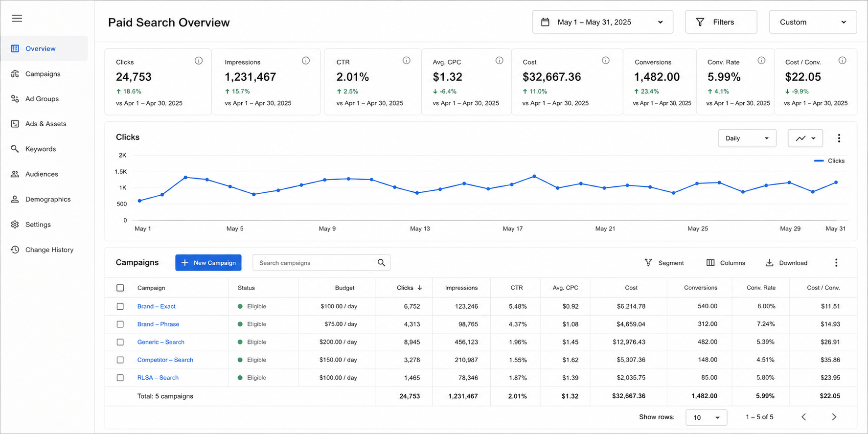868x434 pixels.
Task: Click the Cost / Conv. column header
Action: (823, 288)
